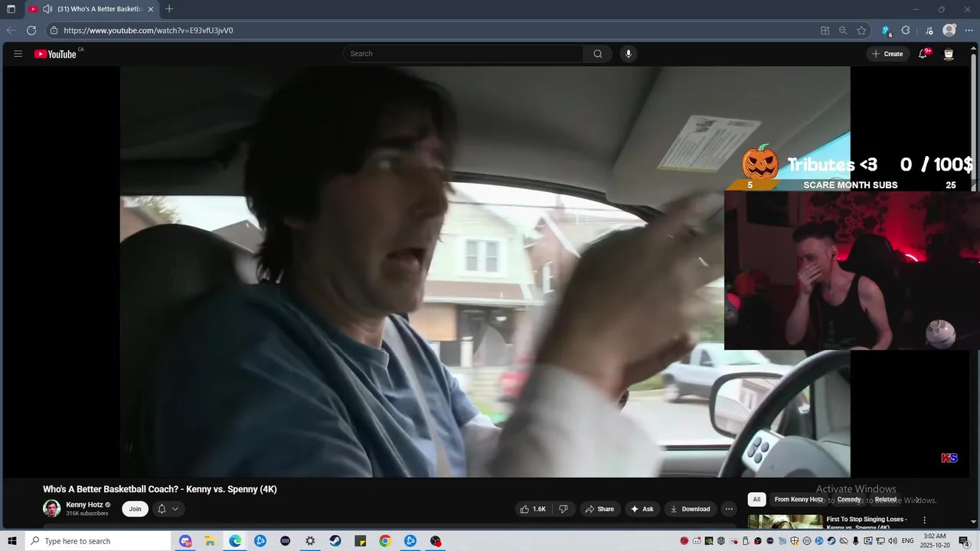The height and width of the screenshot is (551, 980).
Task: Mute the tab via speaker icon
Action: pyautogui.click(x=47, y=9)
